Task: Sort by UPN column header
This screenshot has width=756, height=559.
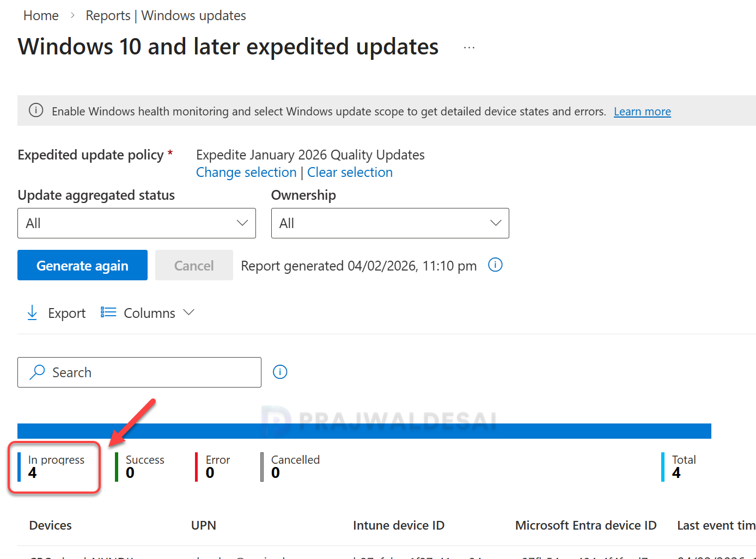Action: click(x=204, y=525)
